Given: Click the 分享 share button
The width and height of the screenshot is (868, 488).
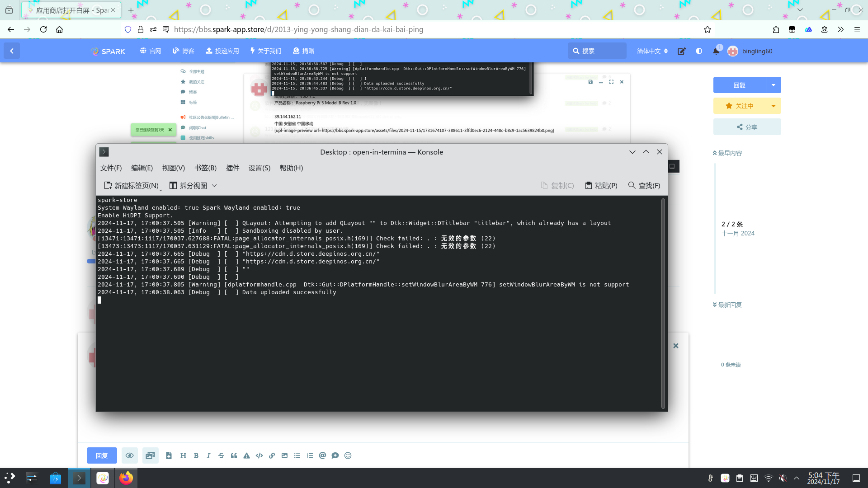Looking at the screenshot, I should tap(747, 127).
